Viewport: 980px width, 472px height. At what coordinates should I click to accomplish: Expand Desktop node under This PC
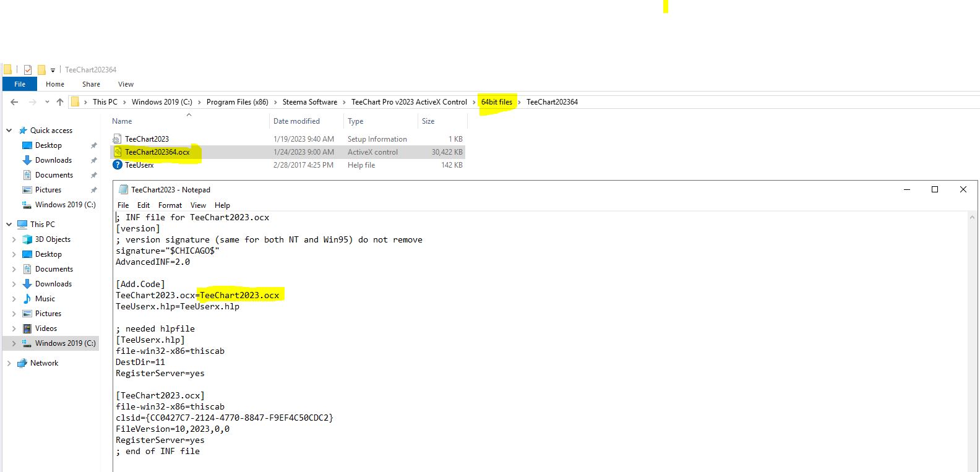(14, 254)
